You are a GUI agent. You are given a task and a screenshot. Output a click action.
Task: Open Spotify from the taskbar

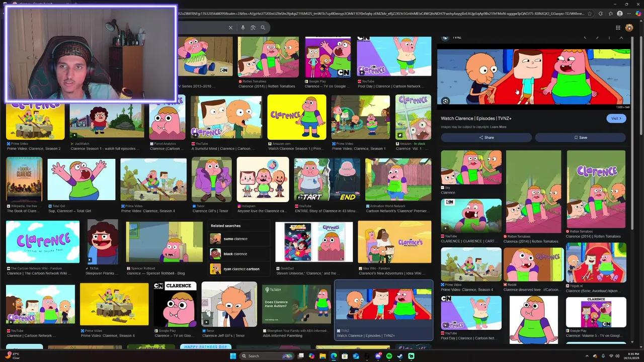389,356
